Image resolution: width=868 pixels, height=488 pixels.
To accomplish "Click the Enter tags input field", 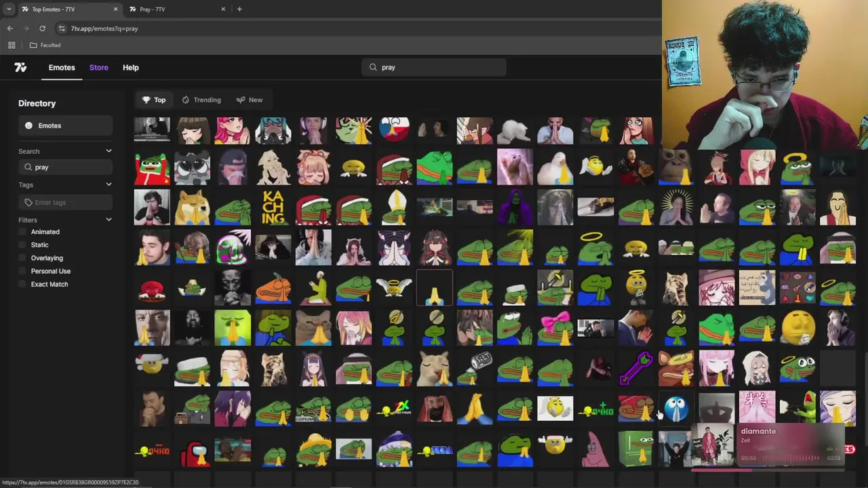I will (x=65, y=202).
